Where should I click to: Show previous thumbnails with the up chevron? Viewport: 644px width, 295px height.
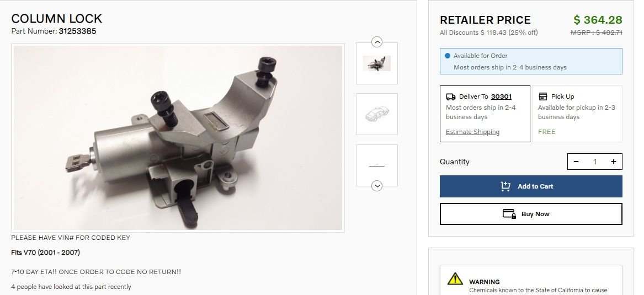coord(376,42)
